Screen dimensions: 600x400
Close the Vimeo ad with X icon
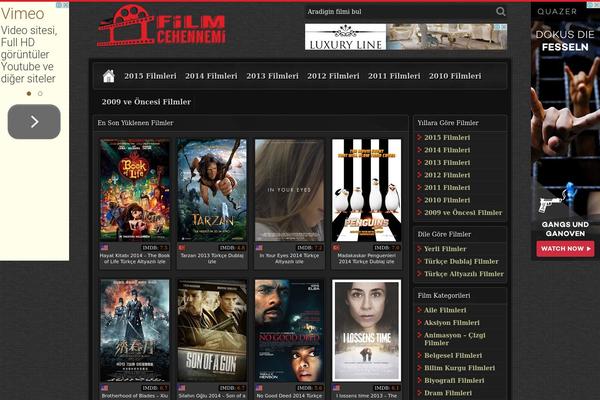pyautogui.click(x=65, y=5)
